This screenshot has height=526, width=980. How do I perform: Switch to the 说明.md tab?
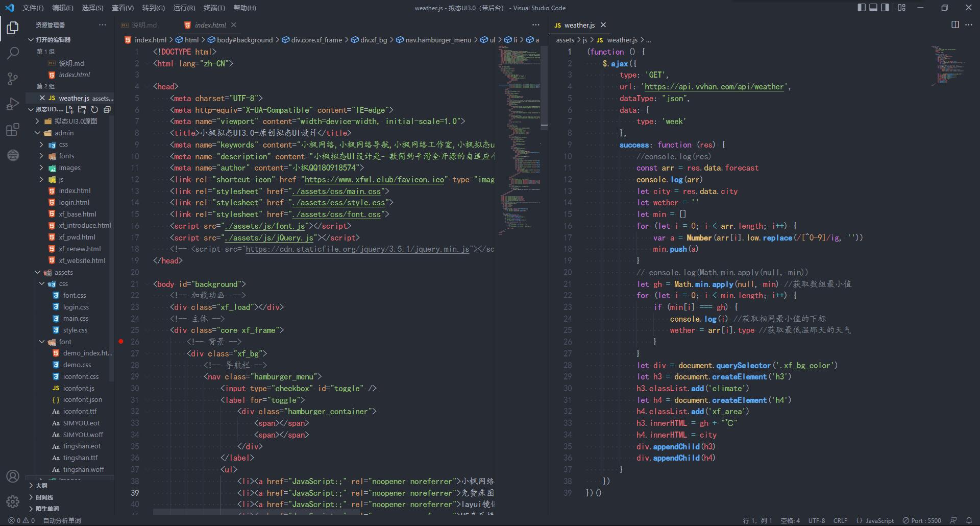[x=144, y=25]
